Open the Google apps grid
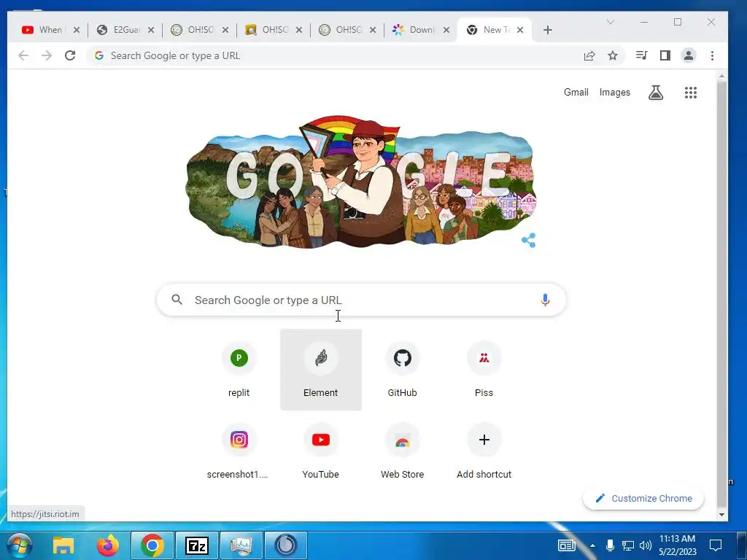747x560 pixels. (691, 93)
